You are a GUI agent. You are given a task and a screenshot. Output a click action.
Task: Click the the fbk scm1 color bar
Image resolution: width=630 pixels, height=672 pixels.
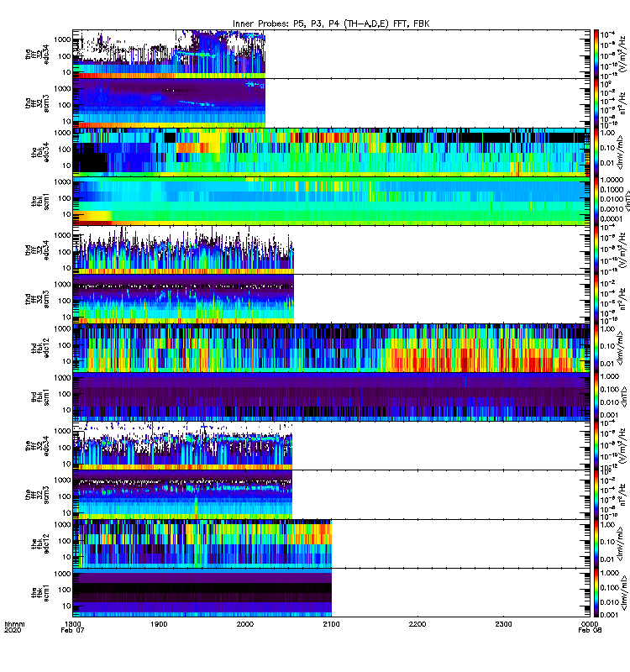[x=596, y=592]
